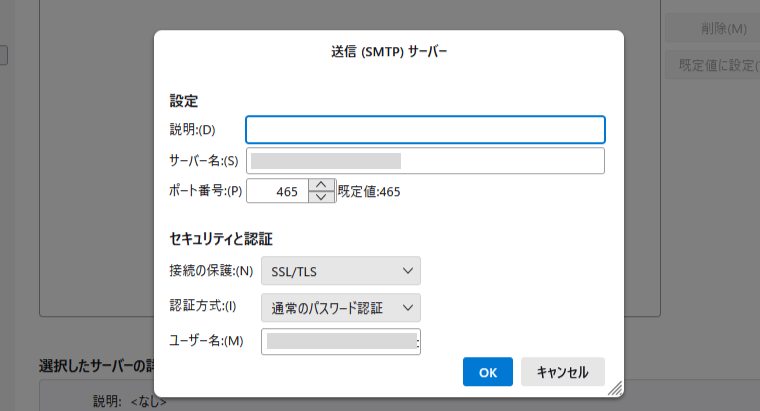This screenshot has width=760, height=411.
Task: Open the 認証方式 dropdown
Action: click(x=340, y=308)
